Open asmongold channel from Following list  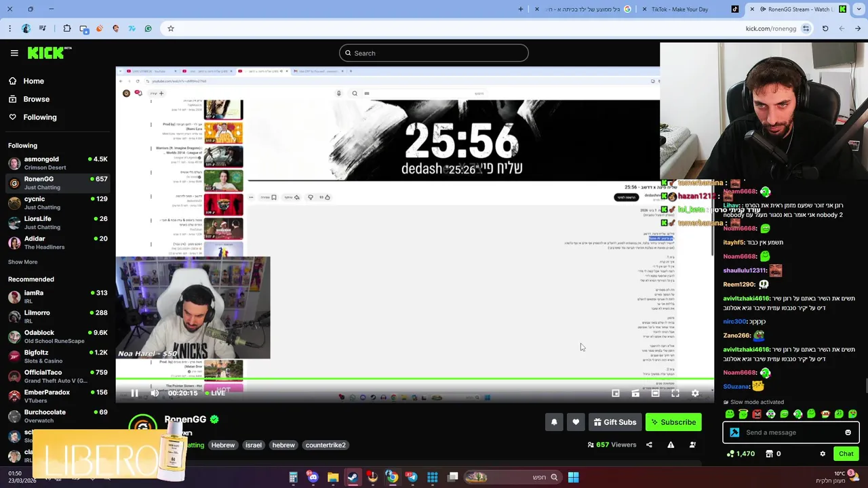(58, 163)
